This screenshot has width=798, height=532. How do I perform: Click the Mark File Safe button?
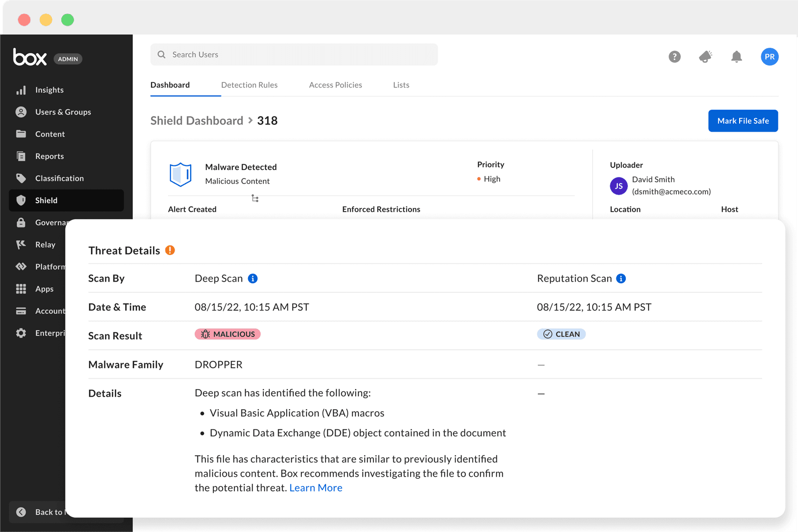pos(743,121)
